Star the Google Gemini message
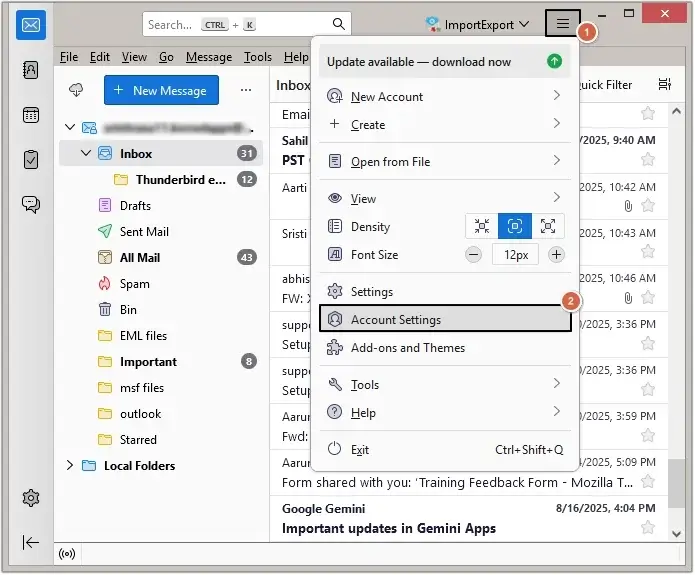Screen dimensions: 695x575 (x=648, y=527)
